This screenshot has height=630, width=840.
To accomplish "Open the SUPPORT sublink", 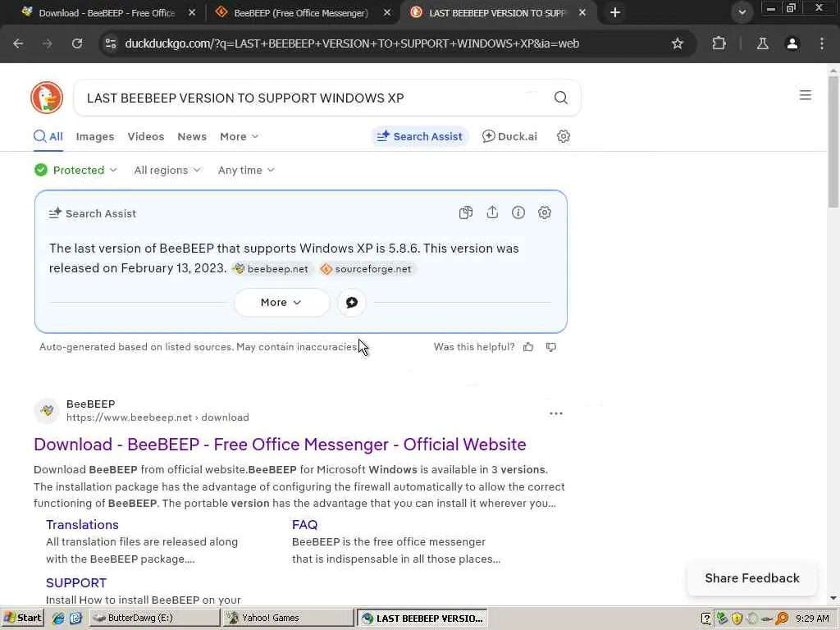I will (76, 583).
